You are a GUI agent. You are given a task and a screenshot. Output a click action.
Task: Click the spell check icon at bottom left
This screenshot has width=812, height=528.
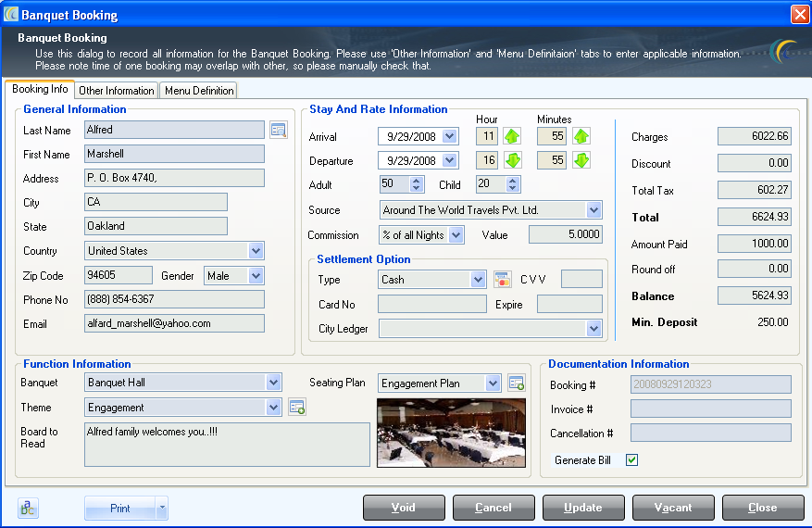coord(29,508)
